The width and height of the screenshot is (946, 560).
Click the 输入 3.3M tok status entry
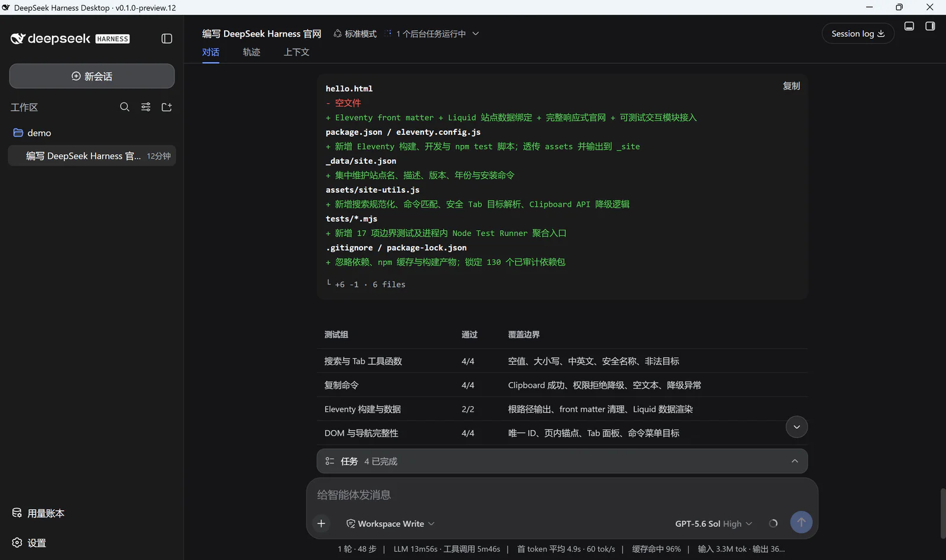point(741,549)
